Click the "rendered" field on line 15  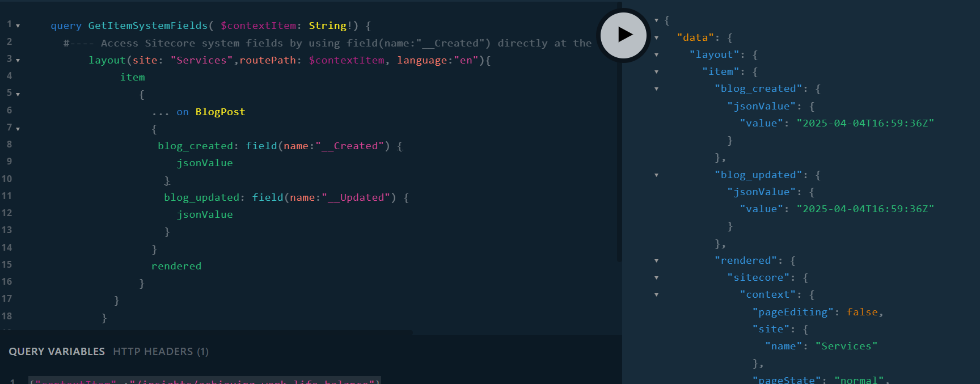[x=176, y=267]
